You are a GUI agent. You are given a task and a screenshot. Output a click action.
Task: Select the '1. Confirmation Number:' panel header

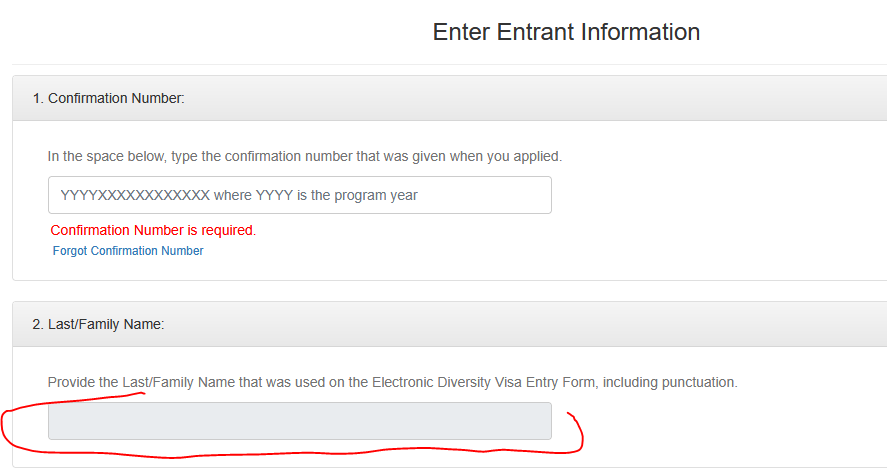[x=109, y=98]
